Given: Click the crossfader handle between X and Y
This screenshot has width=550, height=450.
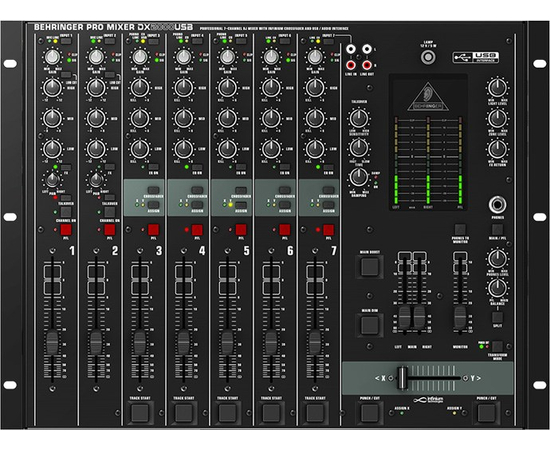Looking at the screenshot, I should [x=402, y=378].
